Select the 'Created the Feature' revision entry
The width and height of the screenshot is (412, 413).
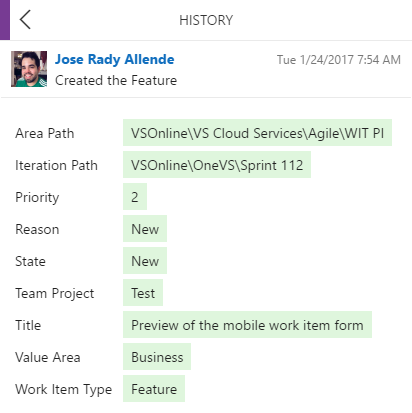(x=116, y=80)
